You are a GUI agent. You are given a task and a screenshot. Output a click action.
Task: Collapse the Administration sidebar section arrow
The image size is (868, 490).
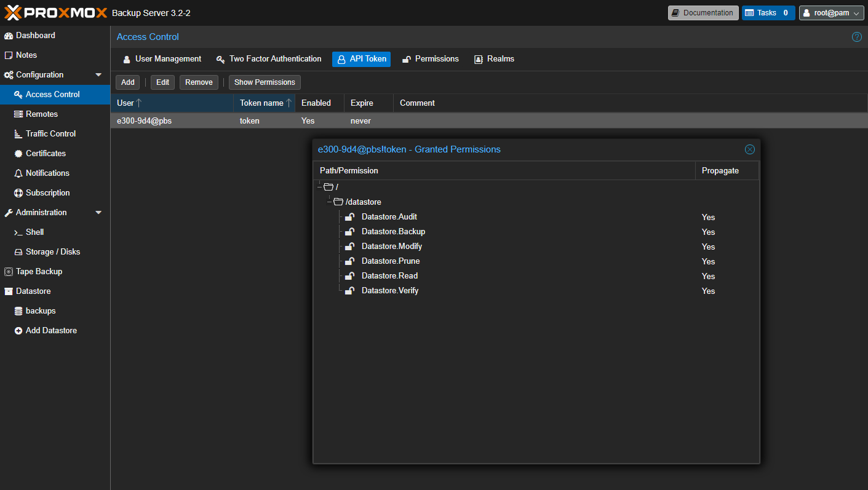pos(98,213)
